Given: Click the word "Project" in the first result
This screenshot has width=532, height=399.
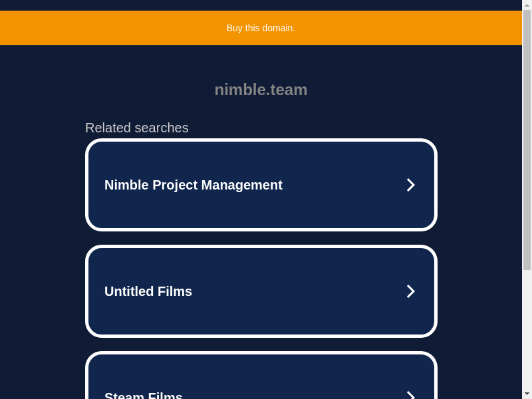Looking at the screenshot, I should pyautogui.click(x=176, y=185).
